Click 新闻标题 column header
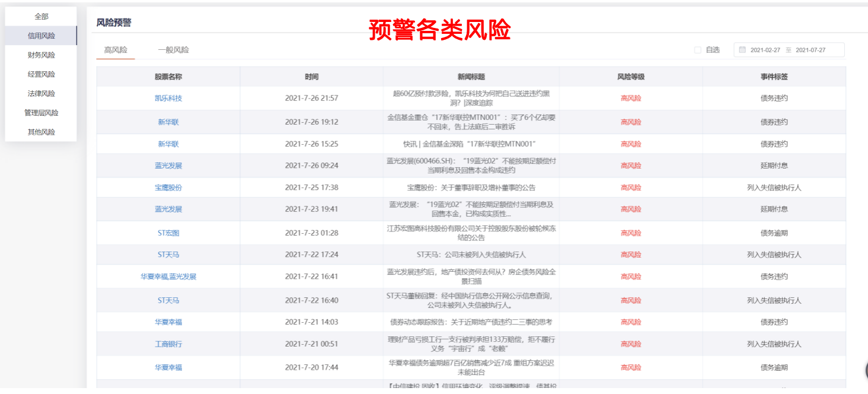The height and width of the screenshot is (394, 868). click(471, 77)
